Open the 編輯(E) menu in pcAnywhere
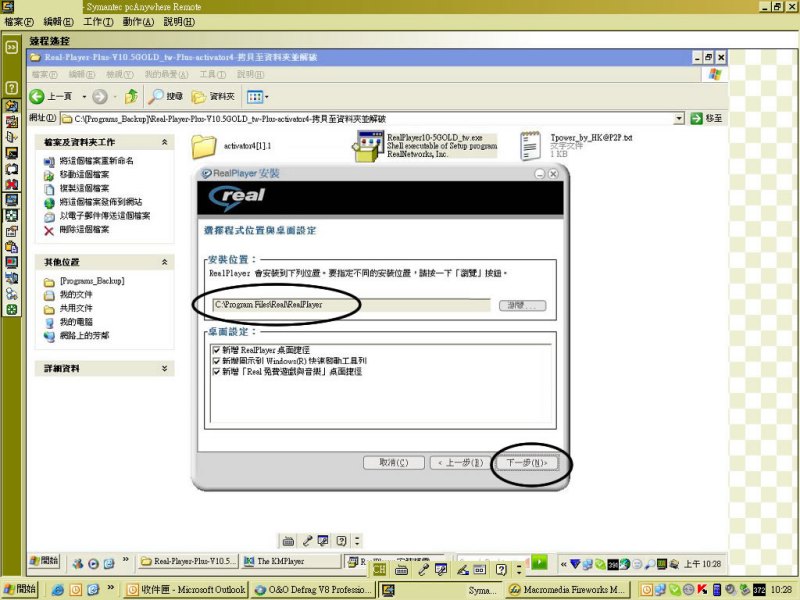This screenshot has width=800, height=600. 58,22
